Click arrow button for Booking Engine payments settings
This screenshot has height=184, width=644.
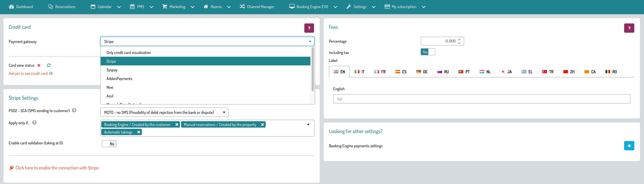pyautogui.click(x=629, y=146)
